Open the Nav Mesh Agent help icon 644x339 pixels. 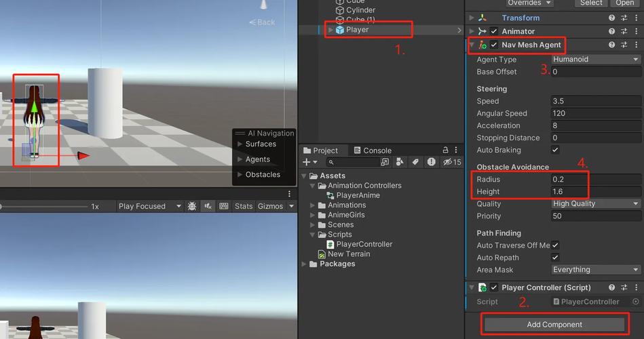point(611,45)
